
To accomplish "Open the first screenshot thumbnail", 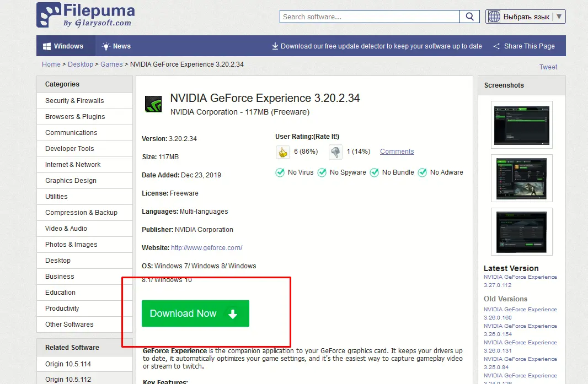I will point(522,125).
